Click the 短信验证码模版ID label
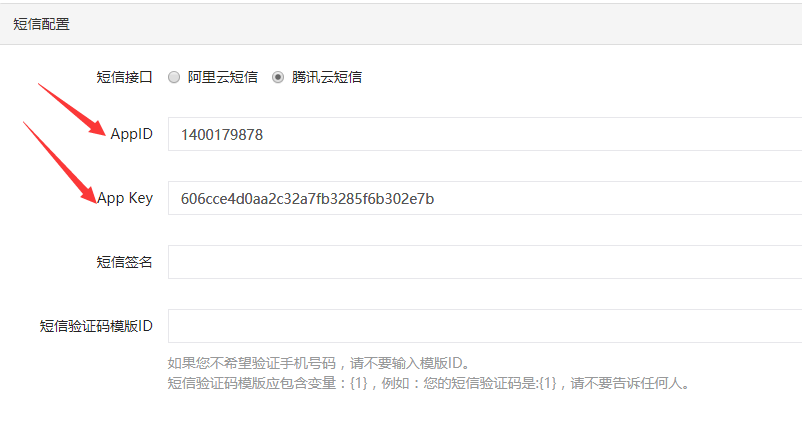The height and width of the screenshot is (425, 802). pos(96,326)
